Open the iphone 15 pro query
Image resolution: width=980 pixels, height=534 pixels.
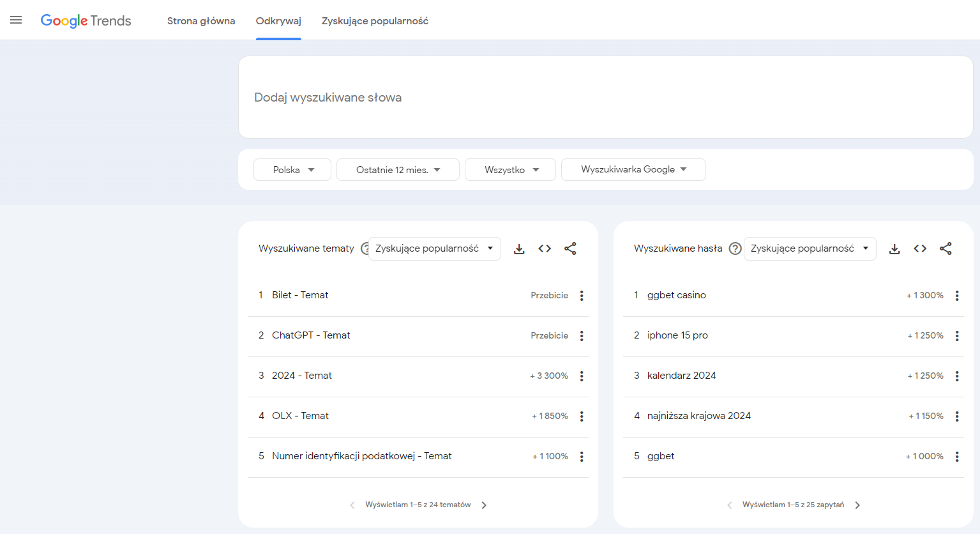pos(677,335)
